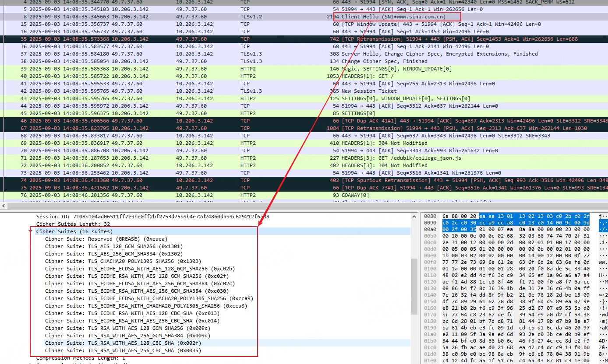The height and width of the screenshot is (364, 608).
Task: Select packet 5 ACK Win=262656 Len=0
Action: [304, 9]
